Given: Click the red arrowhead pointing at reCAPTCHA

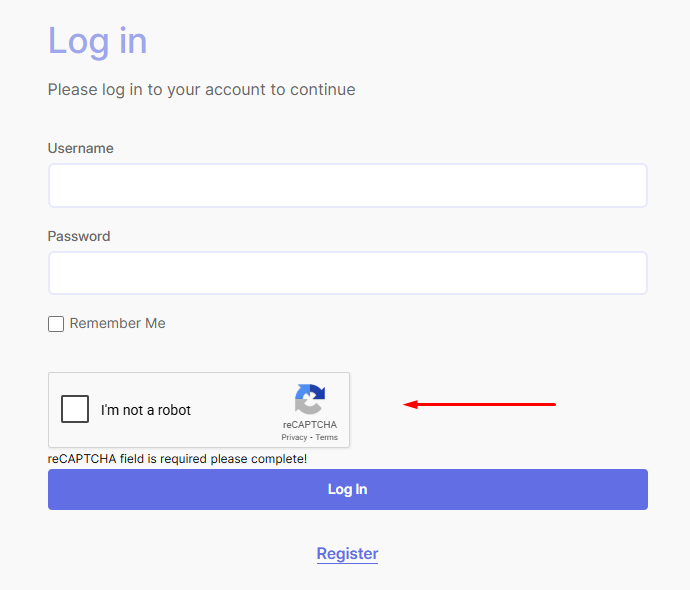Looking at the screenshot, I should point(410,405).
